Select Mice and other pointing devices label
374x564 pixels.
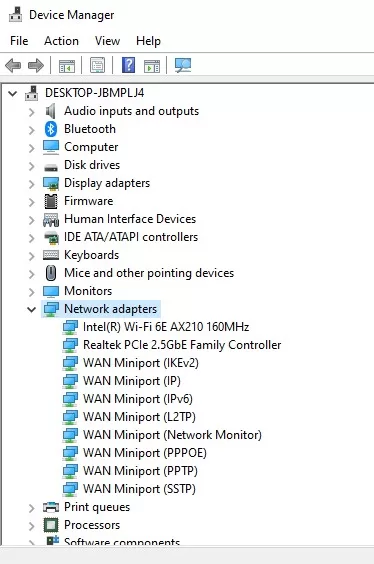pyautogui.click(x=149, y=273)
